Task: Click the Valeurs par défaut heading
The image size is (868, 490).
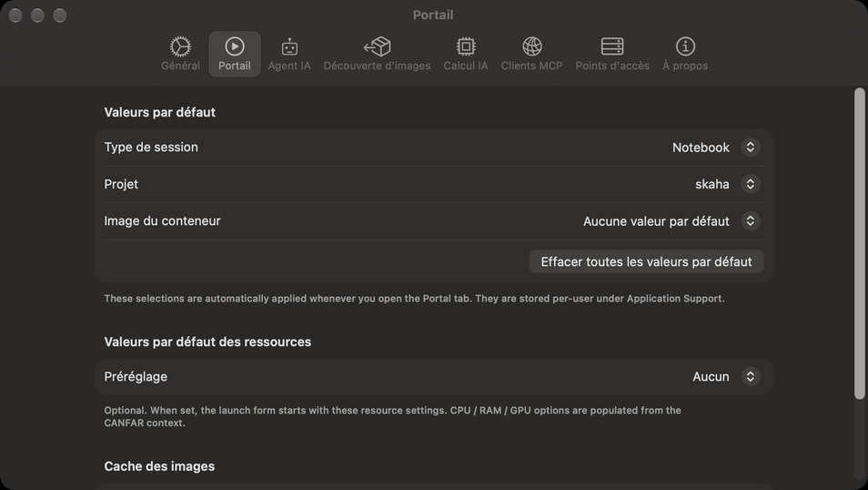Action: click(x=159, y=112)
